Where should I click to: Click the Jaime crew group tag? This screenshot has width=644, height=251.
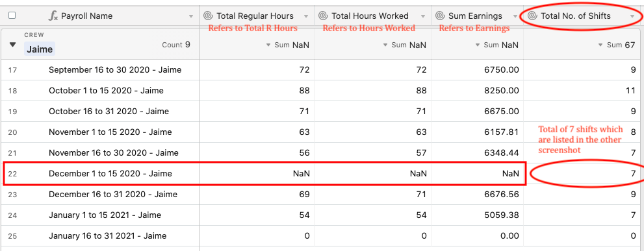click(x=40, y=49)
